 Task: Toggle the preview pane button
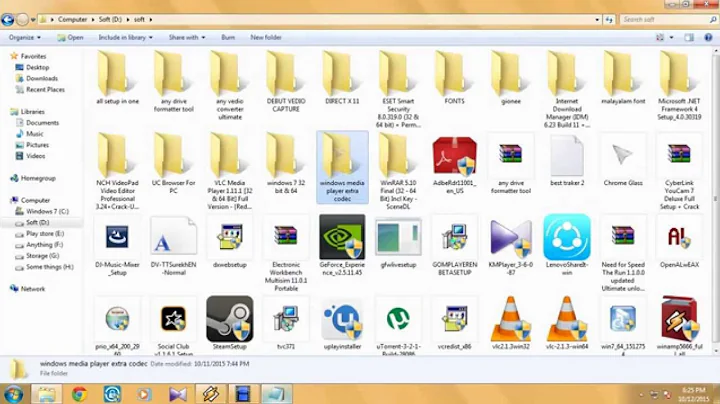[x=689, y=38]
